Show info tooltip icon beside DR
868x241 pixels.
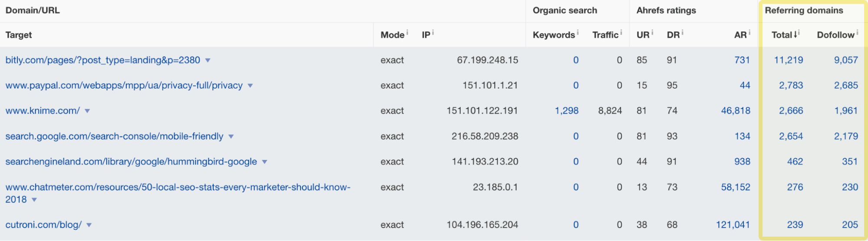682,33
